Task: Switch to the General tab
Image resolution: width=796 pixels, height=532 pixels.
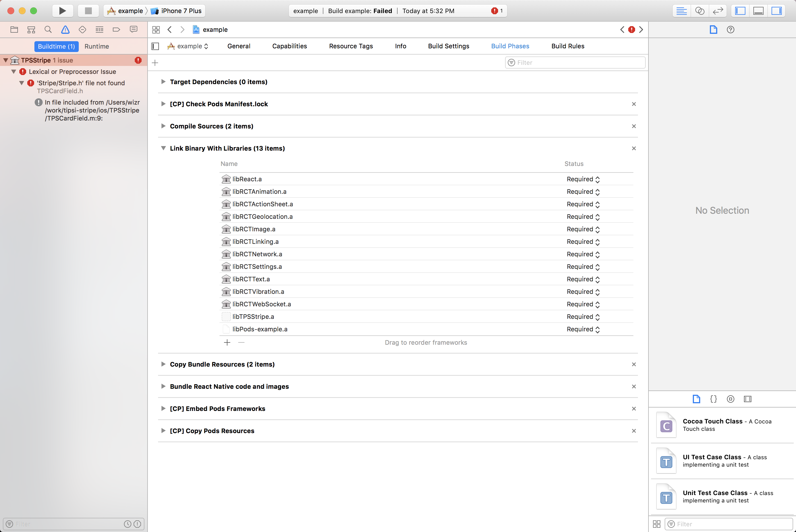Action: [x=239, y=46]
